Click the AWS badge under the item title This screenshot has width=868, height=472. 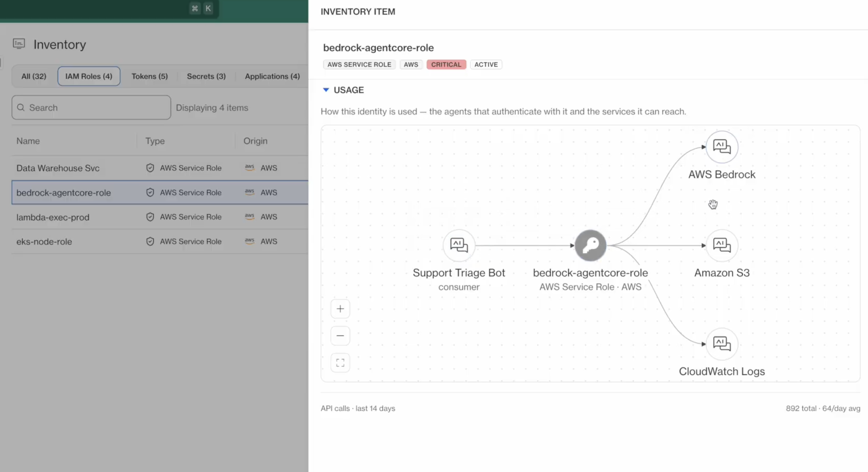pyautogui.click(x=411, y=64)
